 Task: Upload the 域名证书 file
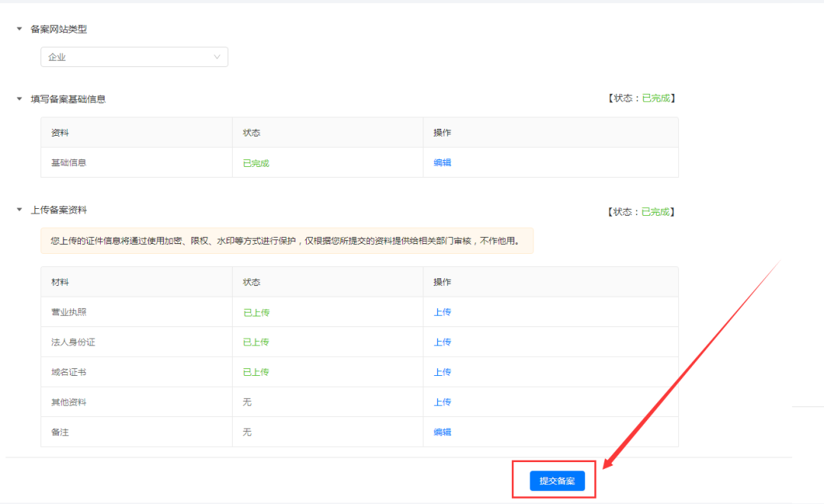click(443, 372)
